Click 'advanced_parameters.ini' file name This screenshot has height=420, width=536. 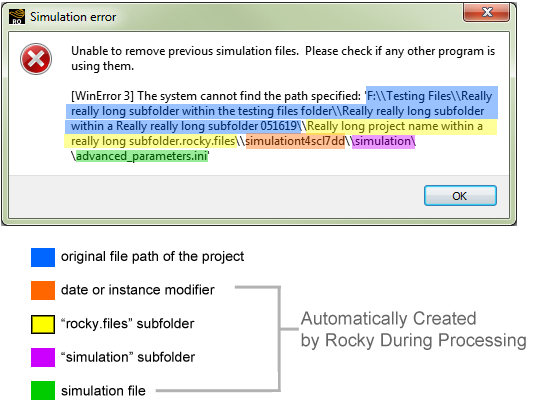pyautogui.click(x=142, y=156)
